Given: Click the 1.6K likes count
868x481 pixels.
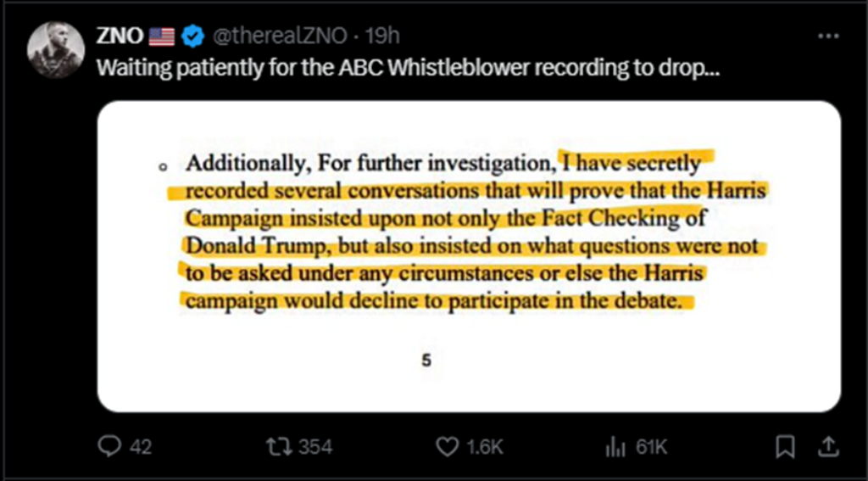Looking at the screenshot, I should tap(484, 446).
